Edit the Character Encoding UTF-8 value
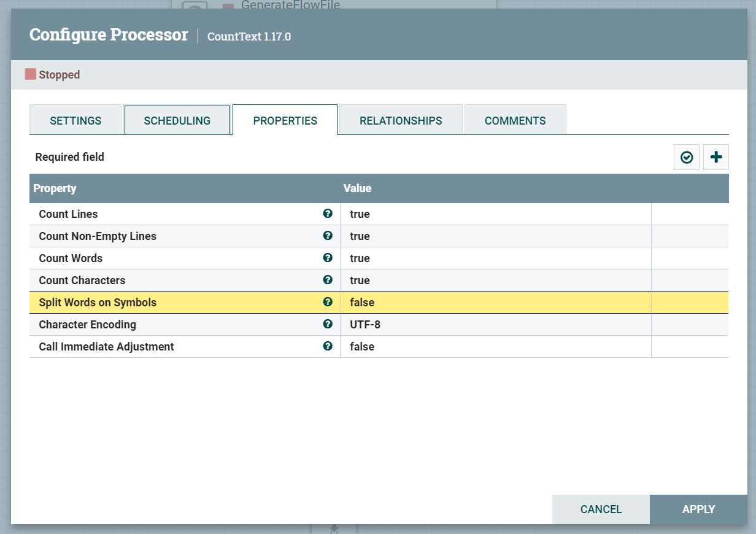The image size is (756, 534). pyautogui.click(x=495, y=325)
